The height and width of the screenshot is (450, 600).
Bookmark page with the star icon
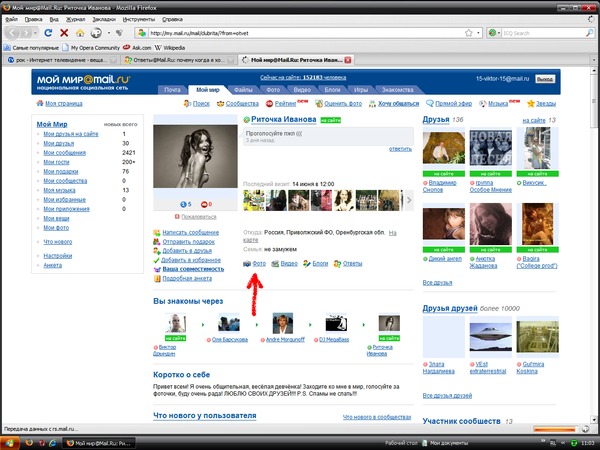point(469,33)
